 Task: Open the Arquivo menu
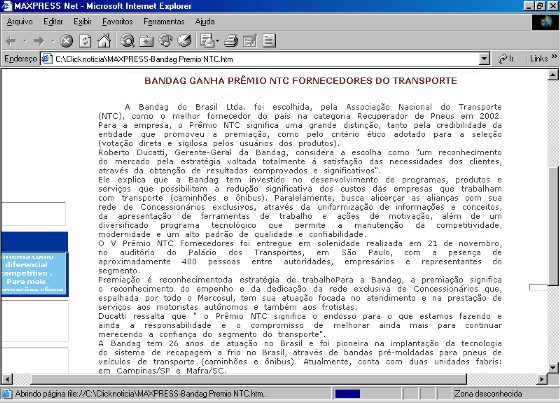[x=20, y=22]
